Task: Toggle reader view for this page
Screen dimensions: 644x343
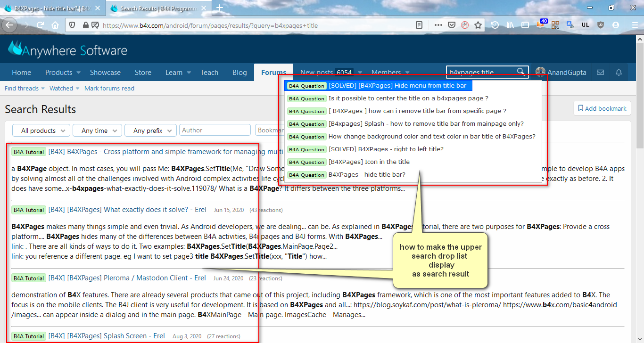Action: [419, 25]
